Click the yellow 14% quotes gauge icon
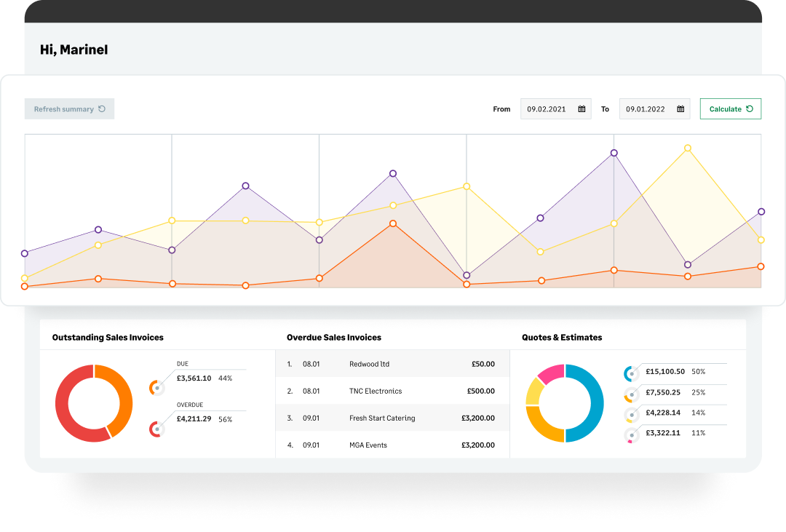The image size is (786, 532). 632,415
